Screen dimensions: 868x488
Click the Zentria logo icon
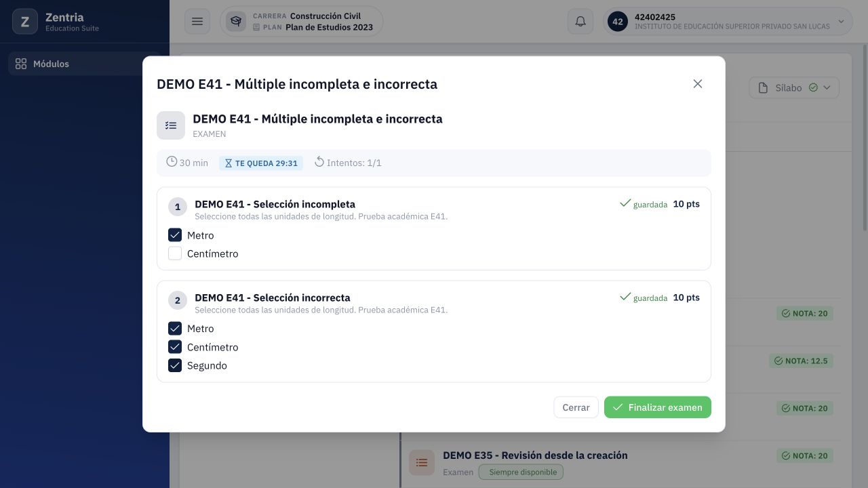point(25,22)
